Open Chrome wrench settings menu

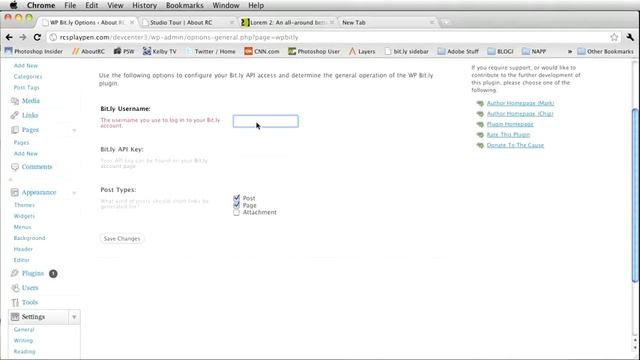630,37
